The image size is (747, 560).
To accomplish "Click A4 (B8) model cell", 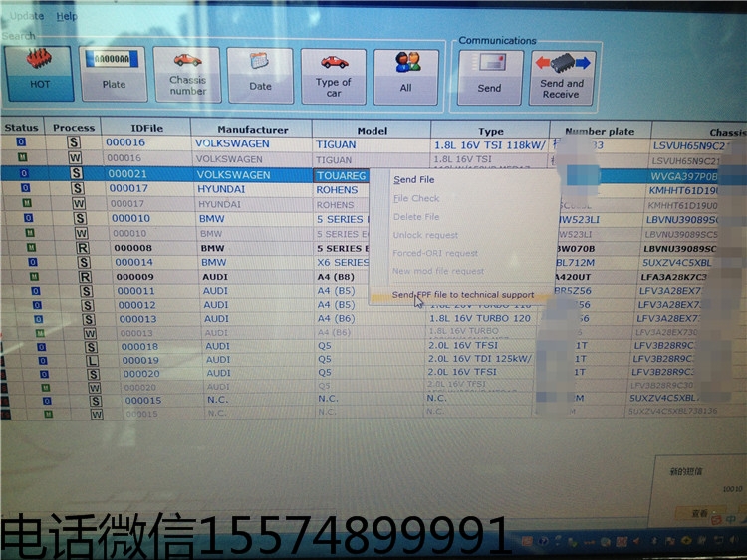I will click(336, 277).
